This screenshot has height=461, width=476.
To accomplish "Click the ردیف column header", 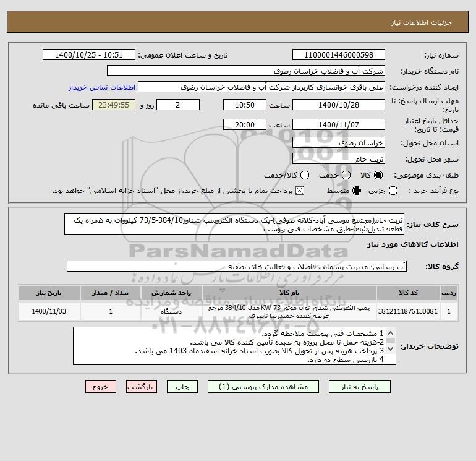I will [449, 293].
